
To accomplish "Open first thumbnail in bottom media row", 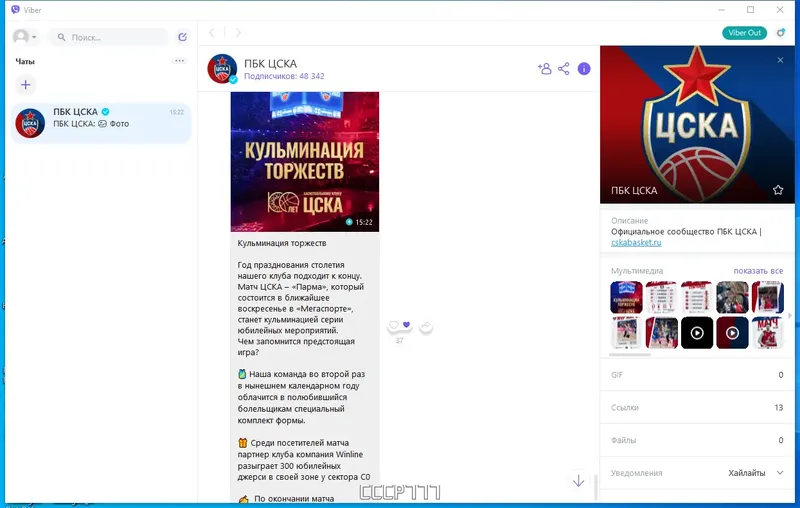I will [626, 333].
